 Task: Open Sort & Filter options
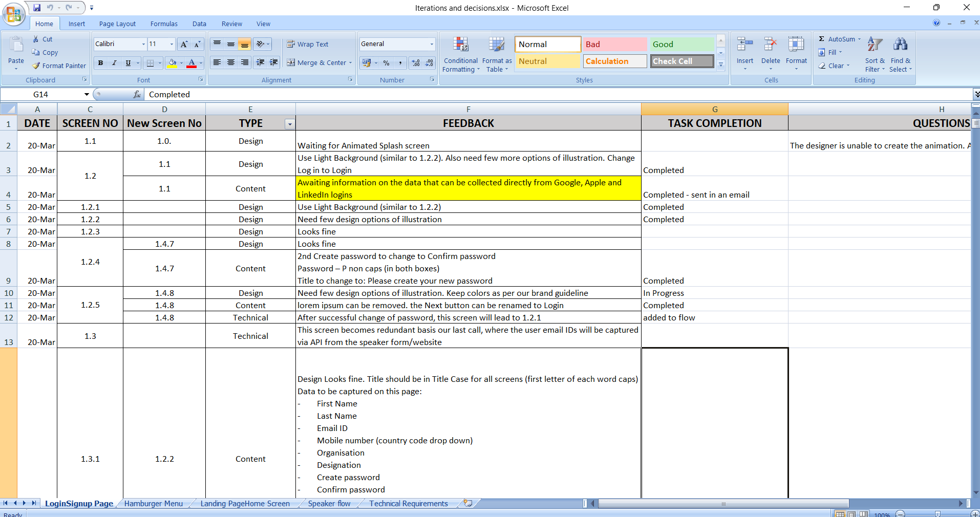875,55
